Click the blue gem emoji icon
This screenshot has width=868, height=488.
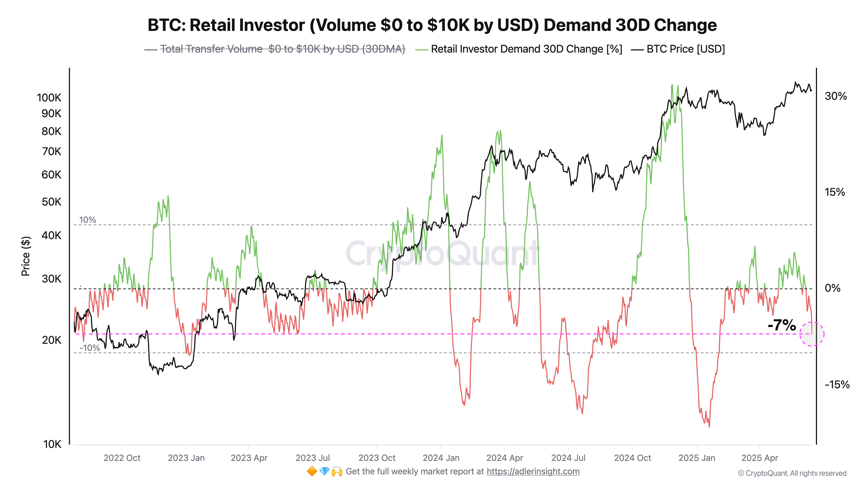[324, 471]
